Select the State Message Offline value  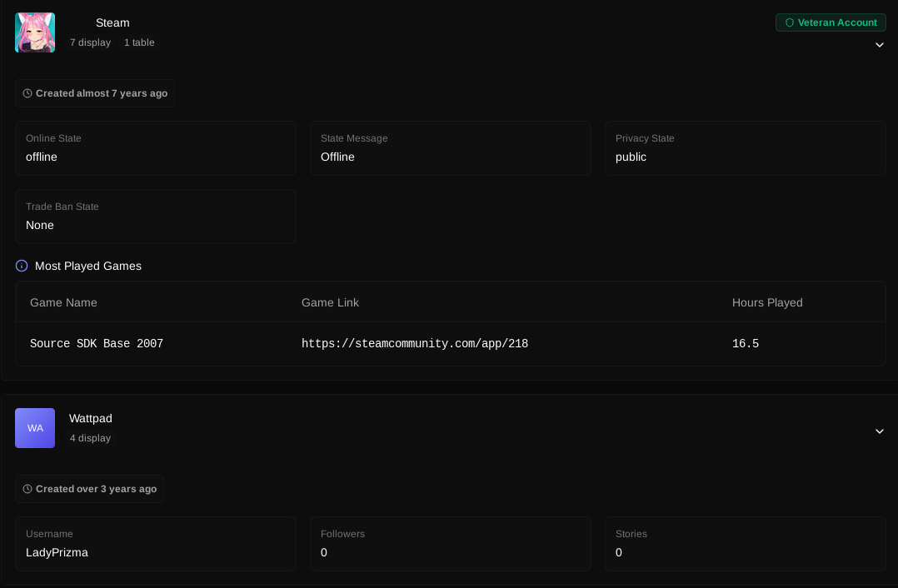pos(337,157)
